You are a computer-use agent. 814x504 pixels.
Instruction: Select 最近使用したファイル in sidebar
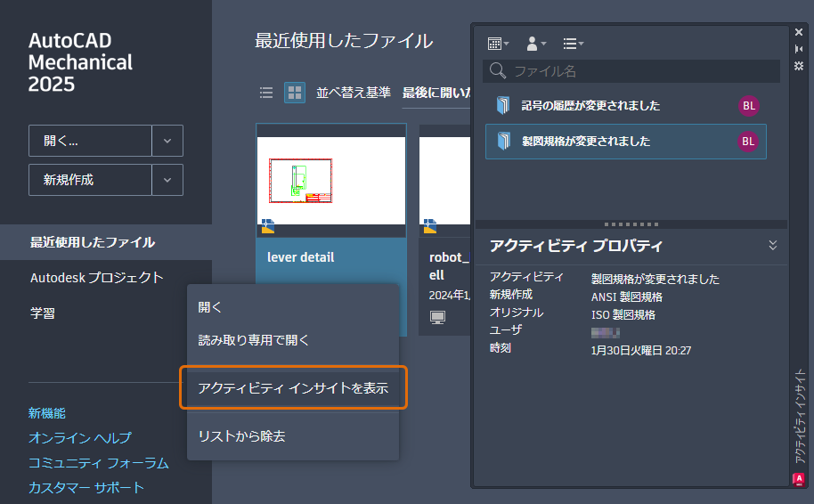[106, 242]
